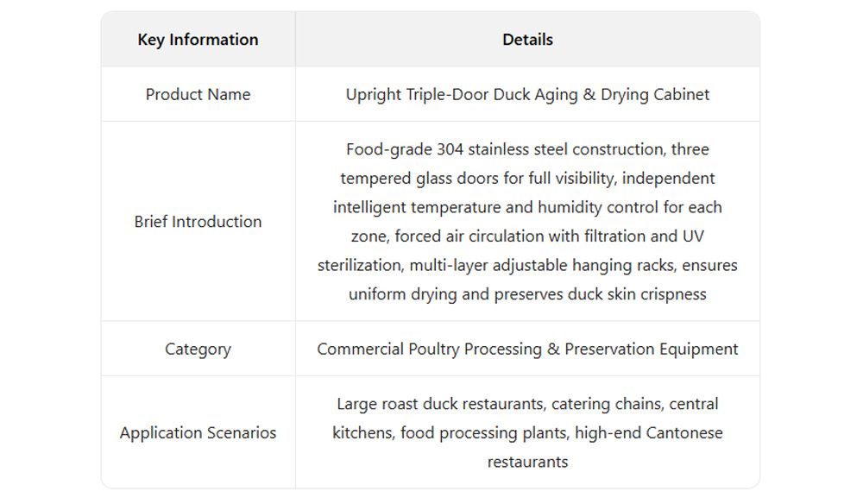Click the 'Category' row label
The width and height of the screenshot is (863, 504).
tap(198, 349)
